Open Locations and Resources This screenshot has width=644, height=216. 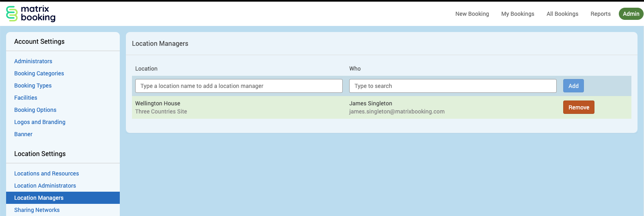[47, 173]
